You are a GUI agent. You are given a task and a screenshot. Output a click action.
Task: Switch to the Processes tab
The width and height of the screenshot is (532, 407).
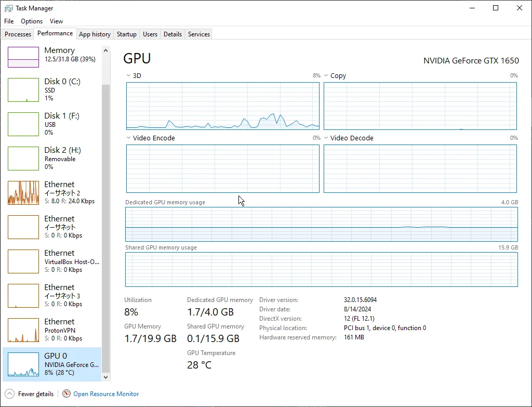coord(18,34)
